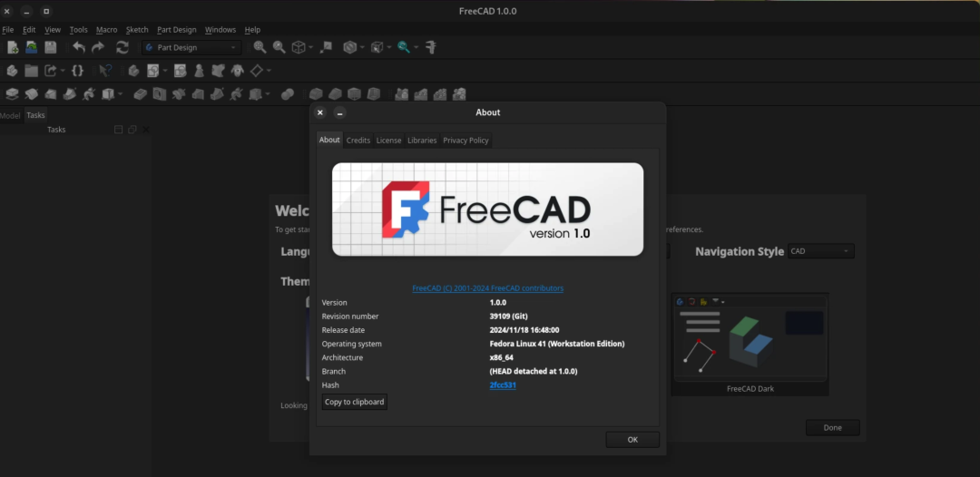Click the Save document icon

50,47
